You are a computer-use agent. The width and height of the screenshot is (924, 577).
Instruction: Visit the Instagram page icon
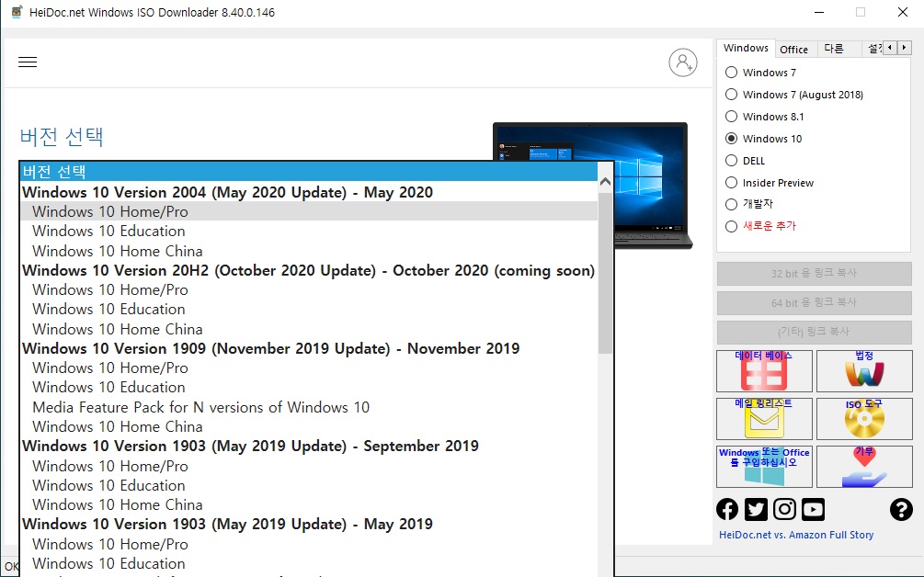[x=784, y=509]
